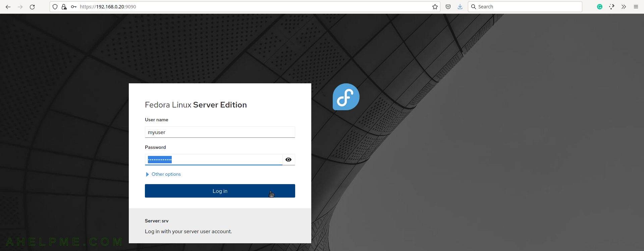The image size is (644, 251).
Task: Open the saved logins key icon
Action: tap(74, 7)
